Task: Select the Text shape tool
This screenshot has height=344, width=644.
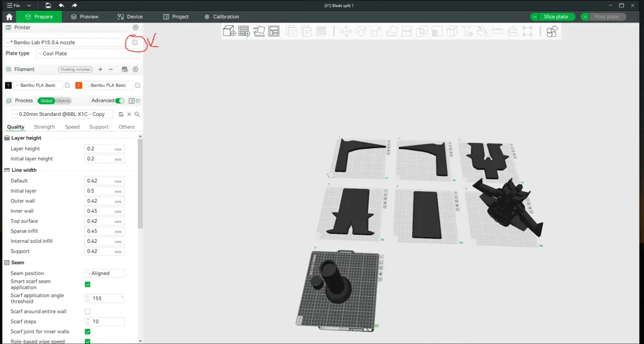Action: click(467, 31)
